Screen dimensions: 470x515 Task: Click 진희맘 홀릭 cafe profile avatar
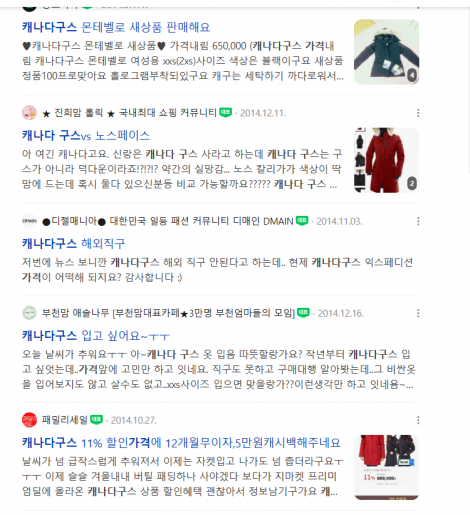[x=29, y=113]
